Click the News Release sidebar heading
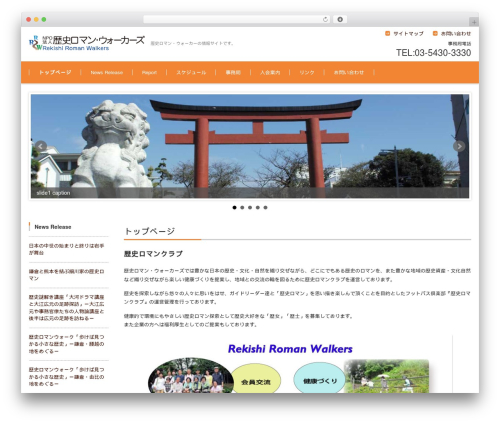The height and width of the screenshot is (423, 500). click(53, 227)
